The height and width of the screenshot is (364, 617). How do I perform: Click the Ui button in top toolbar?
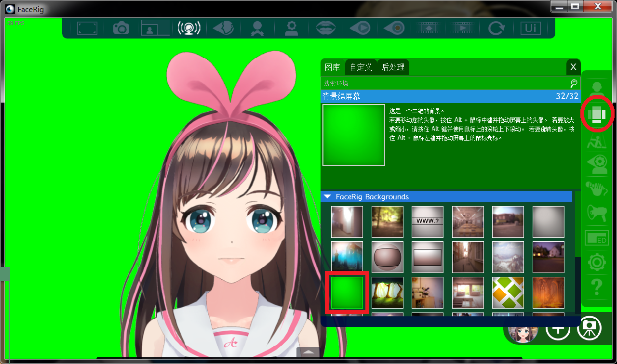pyautogui.click(x=530, y=28)
